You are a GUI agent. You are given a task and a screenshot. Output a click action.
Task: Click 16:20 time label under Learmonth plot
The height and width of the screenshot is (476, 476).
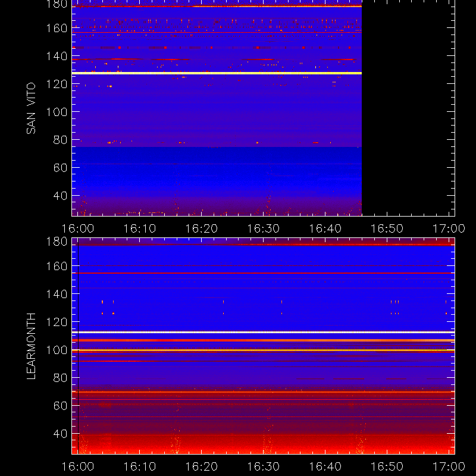pyautogui.click(x=202, y=466)
